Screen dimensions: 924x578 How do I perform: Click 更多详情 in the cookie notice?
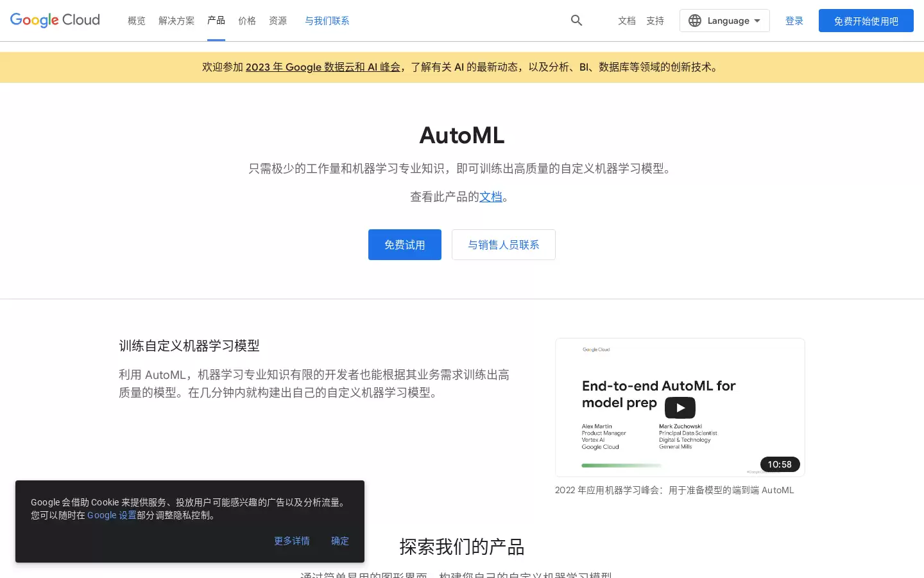pos(292,541)
